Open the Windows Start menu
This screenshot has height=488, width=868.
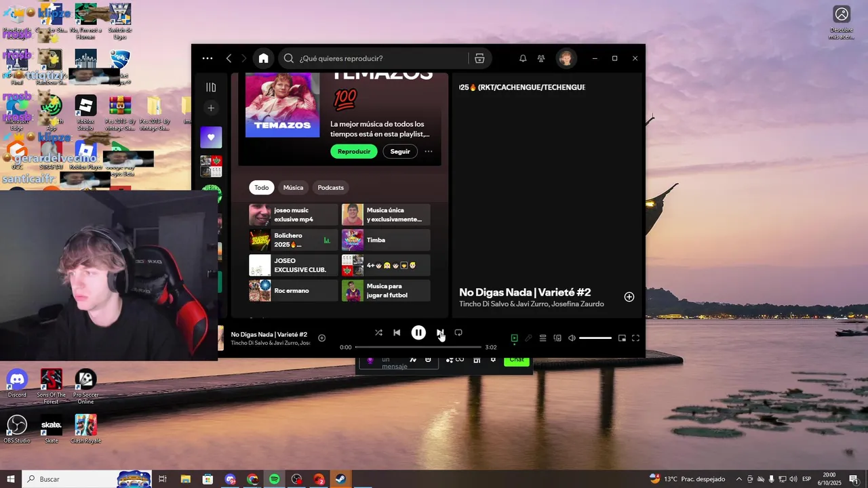tap(11, 479)
